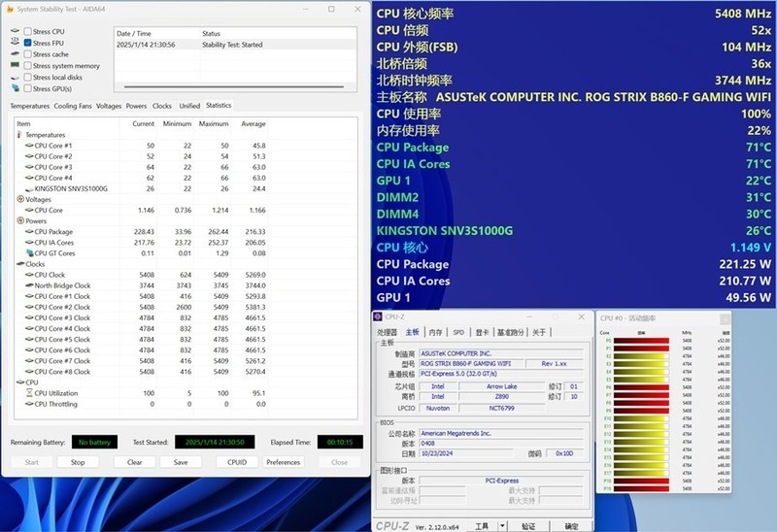Click the memory module icon beside Stress system memory

pos(15,65)
